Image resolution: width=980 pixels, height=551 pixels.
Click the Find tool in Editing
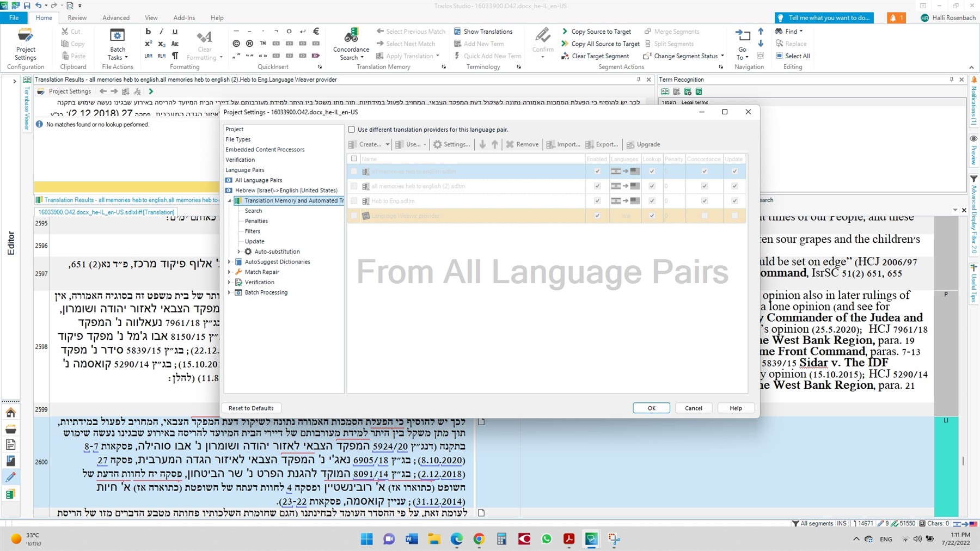(x=788, y=32)
